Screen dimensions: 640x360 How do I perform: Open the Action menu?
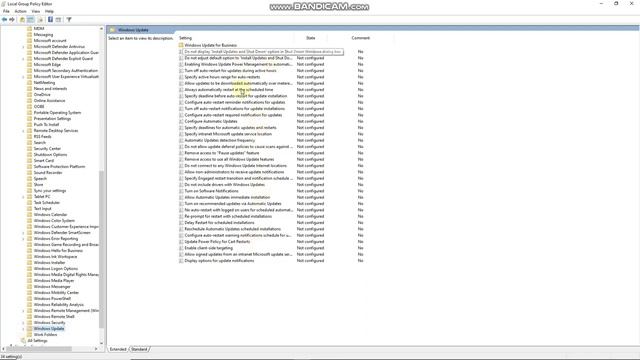click(x=20, y=11)
